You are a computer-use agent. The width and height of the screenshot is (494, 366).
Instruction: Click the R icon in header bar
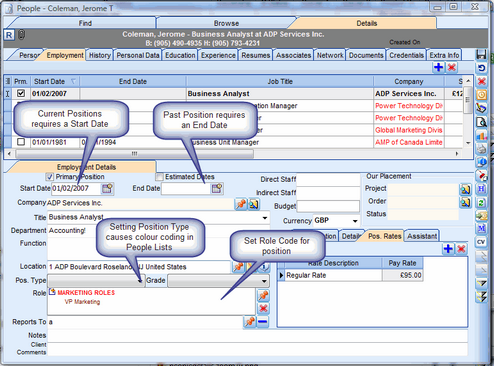(9, 35)
